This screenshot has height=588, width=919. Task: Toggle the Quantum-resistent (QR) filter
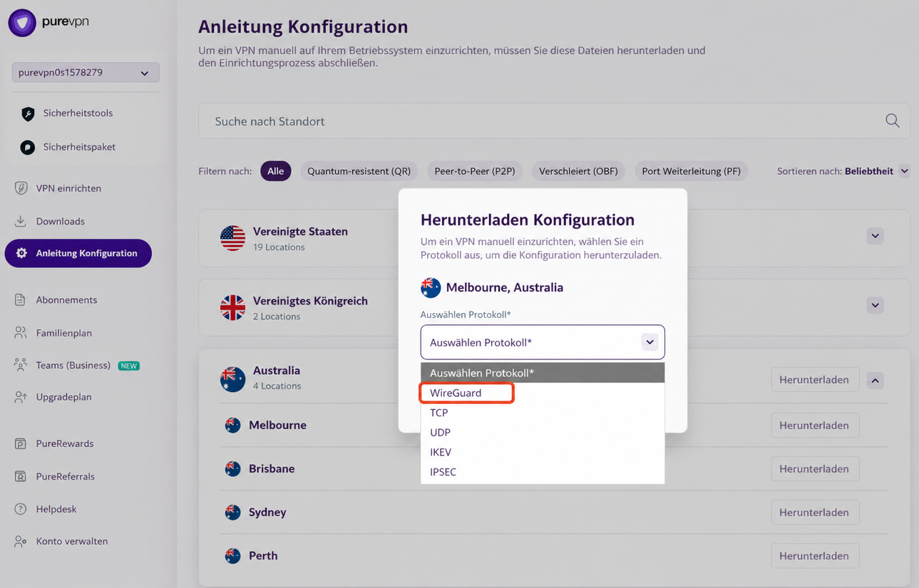coord(359,171)
